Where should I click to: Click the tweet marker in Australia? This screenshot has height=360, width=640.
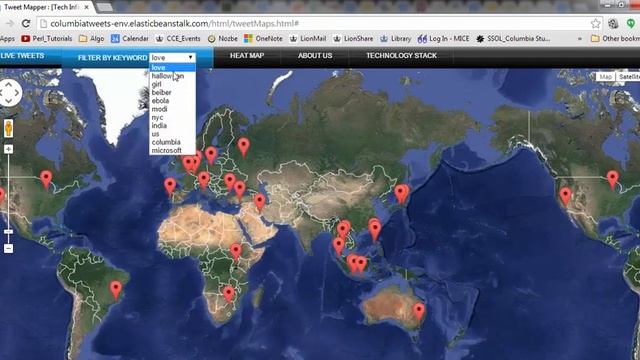pyautogui.click(x=419, y=313)
